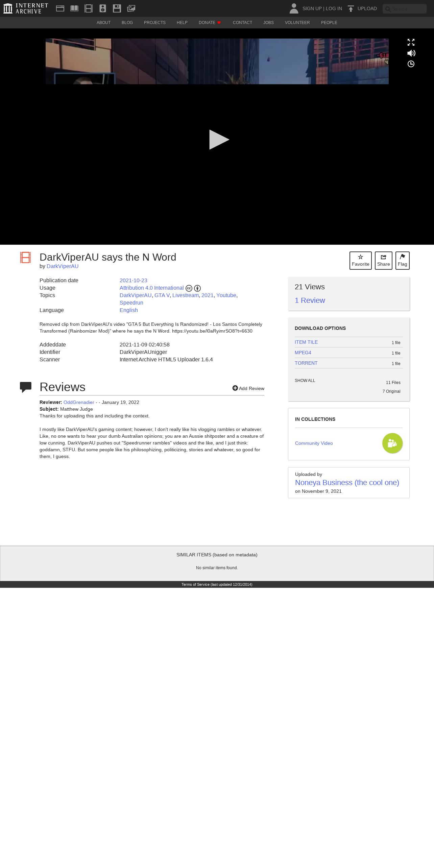This screenshot has width=434, height=868.
Task: Click the Creative Commons CC icon
Action: coord(189,288)
